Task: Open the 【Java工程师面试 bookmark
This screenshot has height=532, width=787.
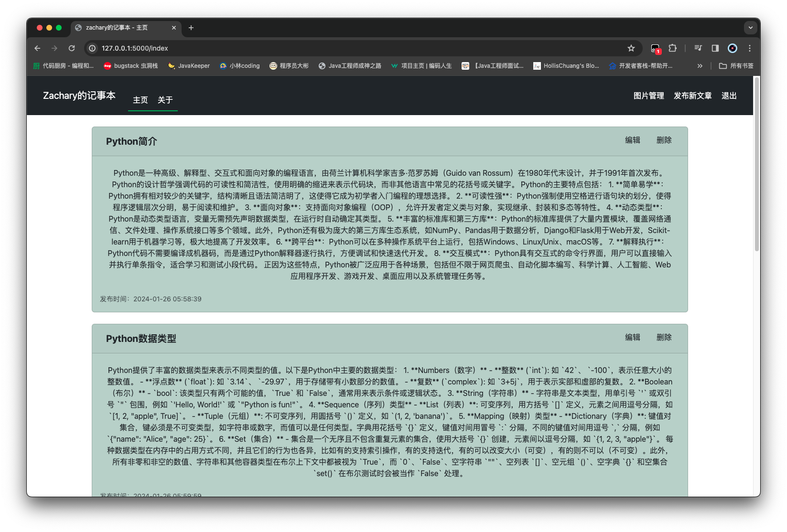Action: coord(493,66)
